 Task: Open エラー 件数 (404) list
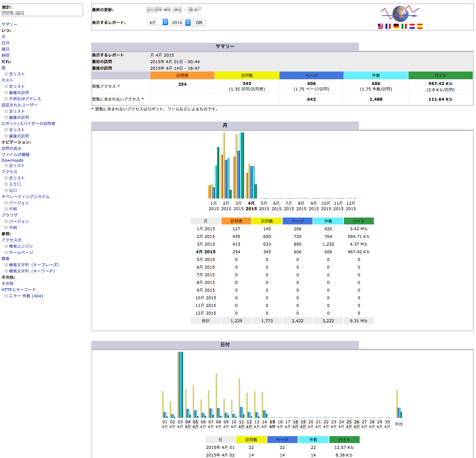click(26, 296)
